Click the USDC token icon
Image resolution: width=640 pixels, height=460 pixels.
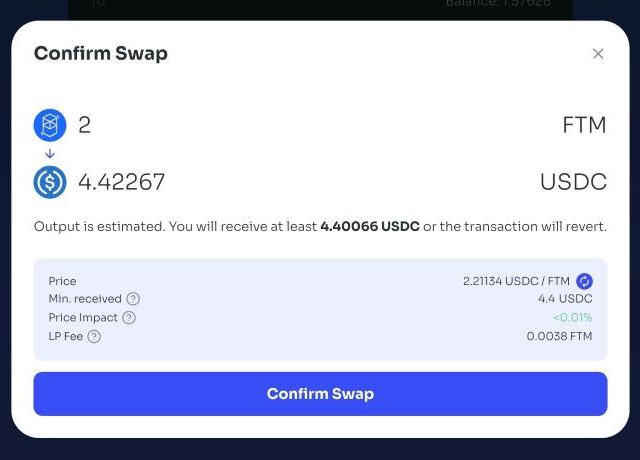click(x=50, y=182)
